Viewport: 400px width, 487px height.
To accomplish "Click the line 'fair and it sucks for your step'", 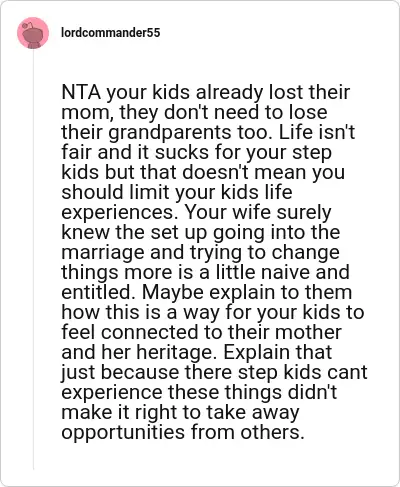I will [x=197, y=152].
